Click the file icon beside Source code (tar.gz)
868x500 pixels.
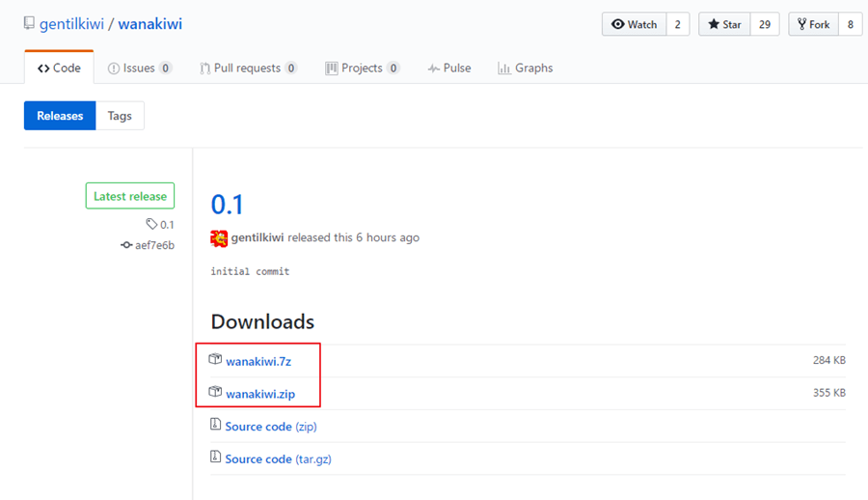tap(215, 457)
